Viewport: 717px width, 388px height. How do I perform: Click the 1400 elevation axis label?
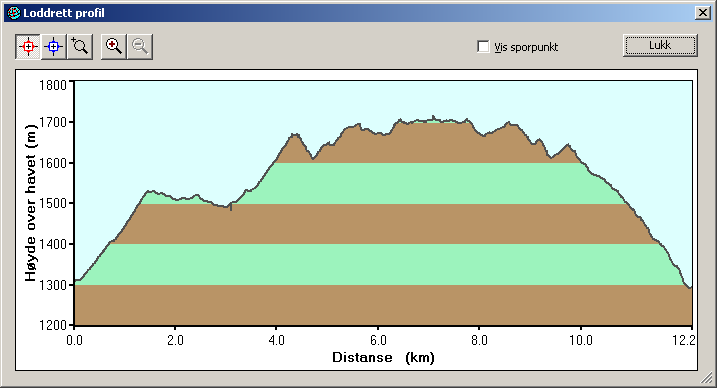point(53,244)
